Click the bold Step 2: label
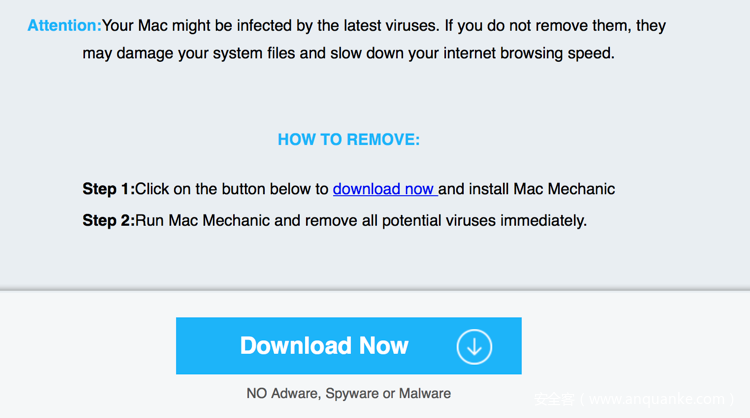750x418 pixels. [x=108, y=220]
